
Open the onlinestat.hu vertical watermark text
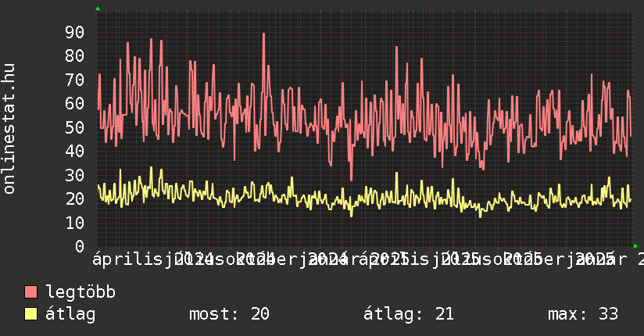[x=9, y=129]
